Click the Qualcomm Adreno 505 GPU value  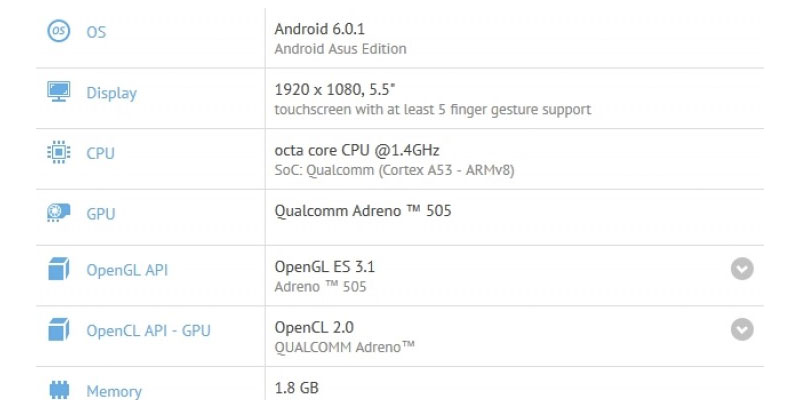click(363, 211)
